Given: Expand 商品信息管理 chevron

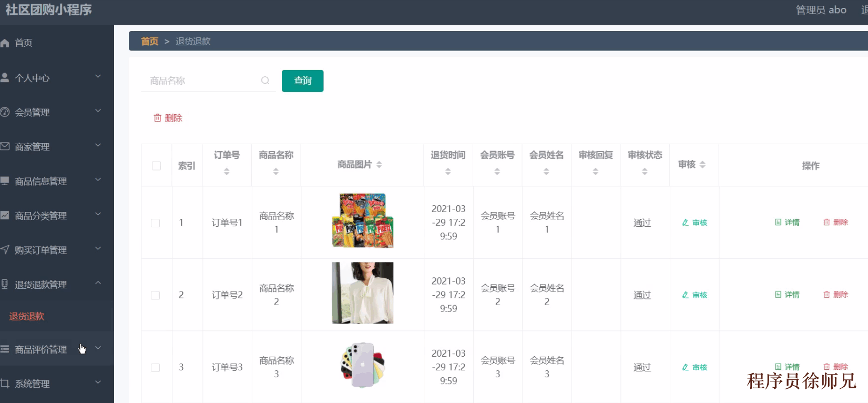Looking at the screenshot, I should [98, 180].
